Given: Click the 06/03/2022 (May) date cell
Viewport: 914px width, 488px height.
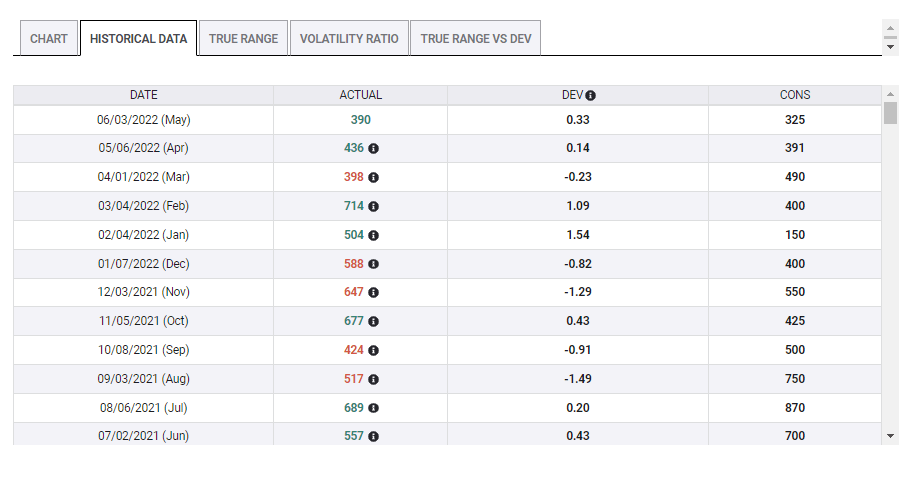Looking at the screenshot, I should pyautogui.click(x=143, y=119).
